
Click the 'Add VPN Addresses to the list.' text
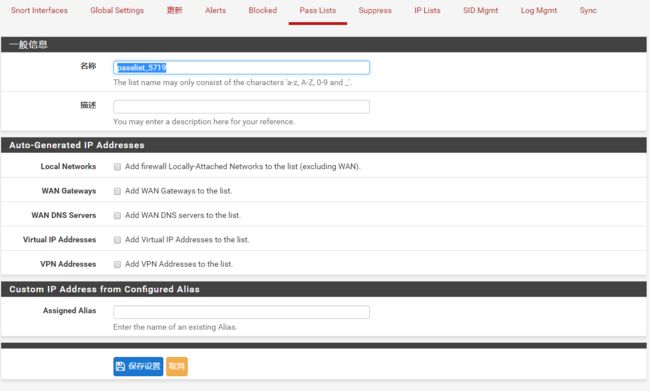click(x=179, y=264)
